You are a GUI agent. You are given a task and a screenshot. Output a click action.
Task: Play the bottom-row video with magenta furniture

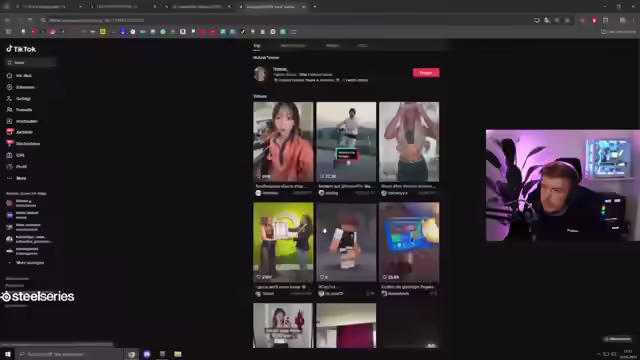tap(346, 325)
